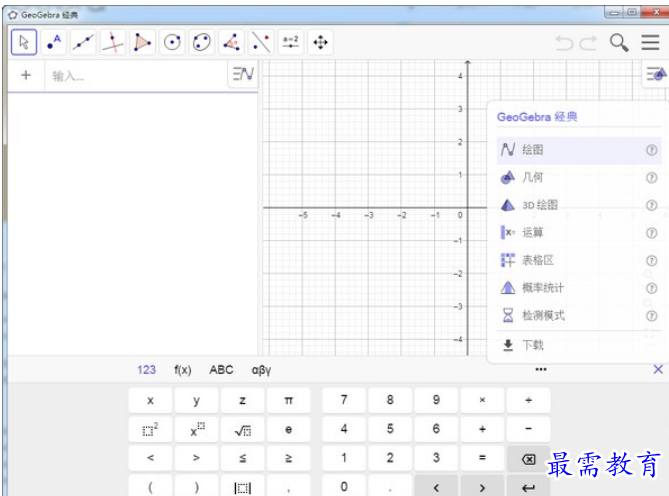Choose the 概率统计 probability perspective

[579, 288]
